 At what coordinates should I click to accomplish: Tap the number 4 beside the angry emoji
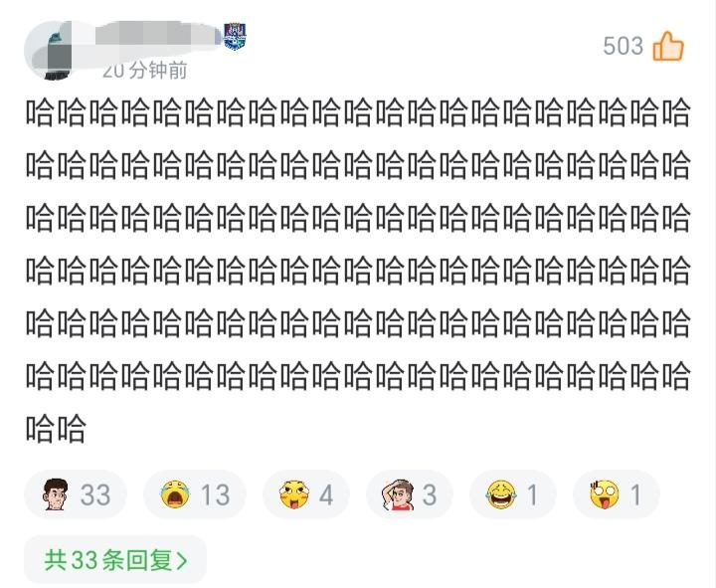(x=326, y=494)
